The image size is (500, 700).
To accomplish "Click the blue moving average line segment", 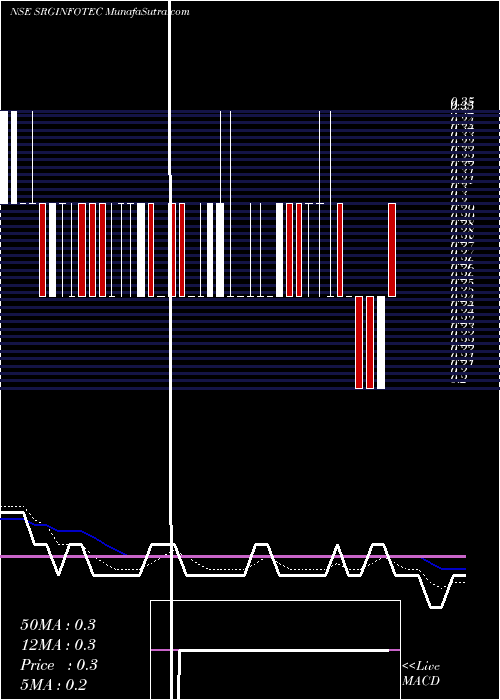I will click(x=62, y=531).
